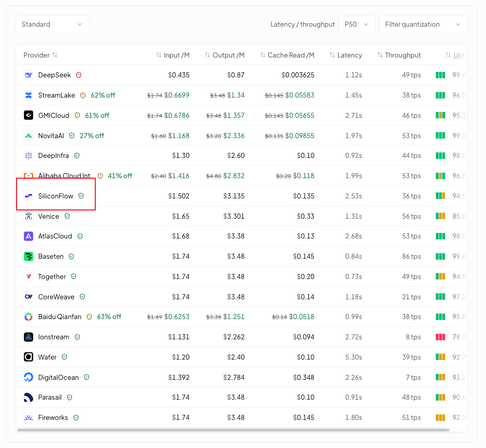This screenshot has width=486, height=448.
Task: Click the DeepSeek $0.003625 cache read price
Action: pos(298,75)
